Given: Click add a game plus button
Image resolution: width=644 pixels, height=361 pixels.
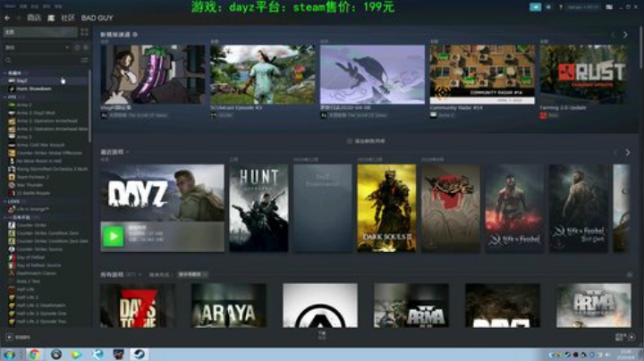Looking at the screenshot, I should pos(9,337).
